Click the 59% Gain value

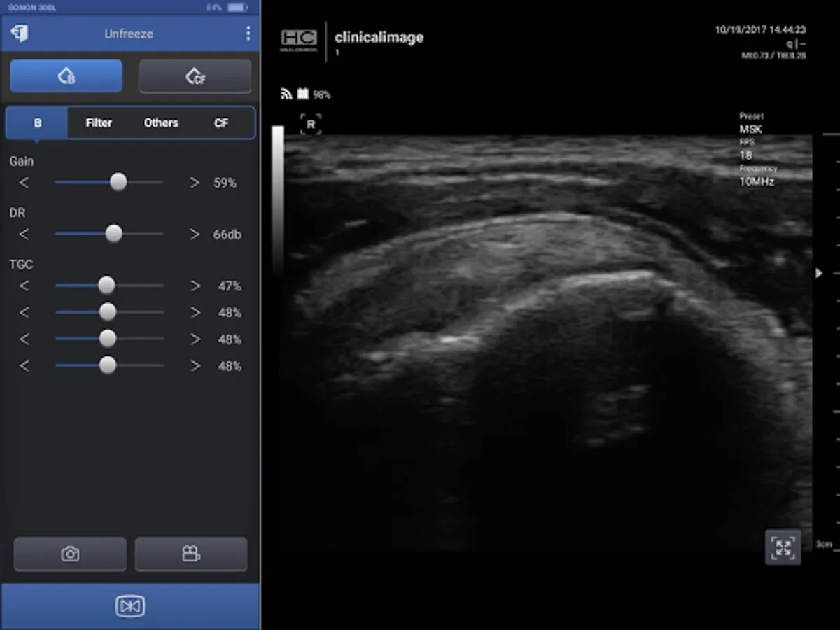tap(225, 183)
